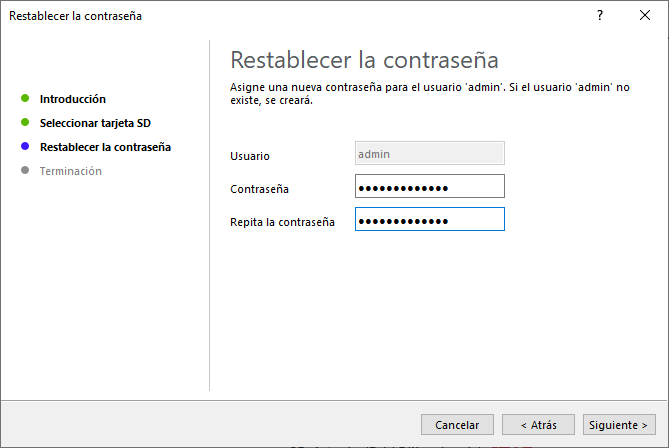Click the Usuario label
Screen dimensions: 669x448
[250, 156]
